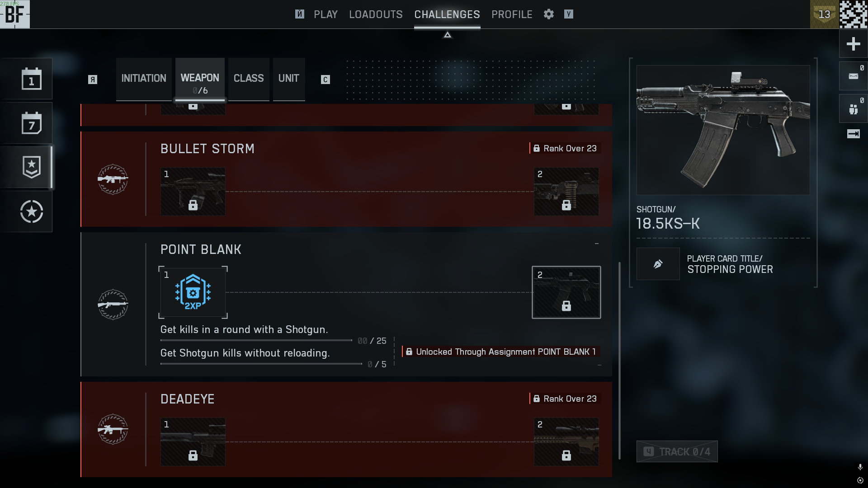
Task: Expand the Deadeye assignment
Action: [x=346, y=429]
